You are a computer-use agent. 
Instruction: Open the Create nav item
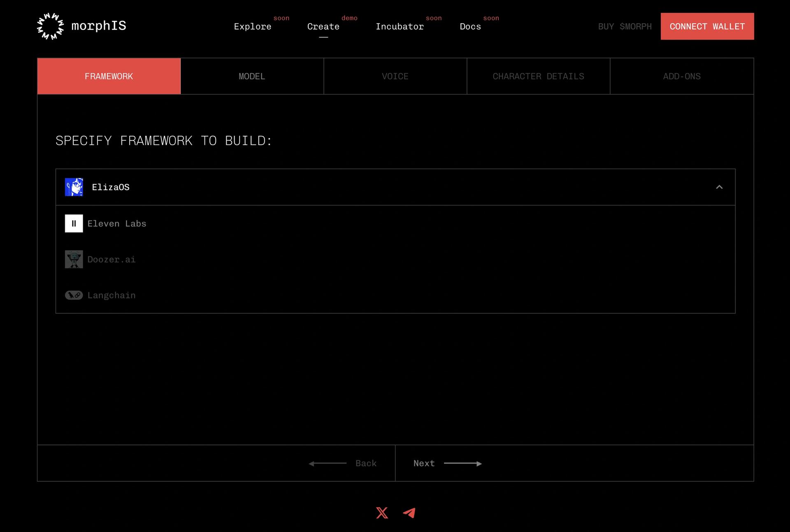pyautogui.click(x=323, y=26)
